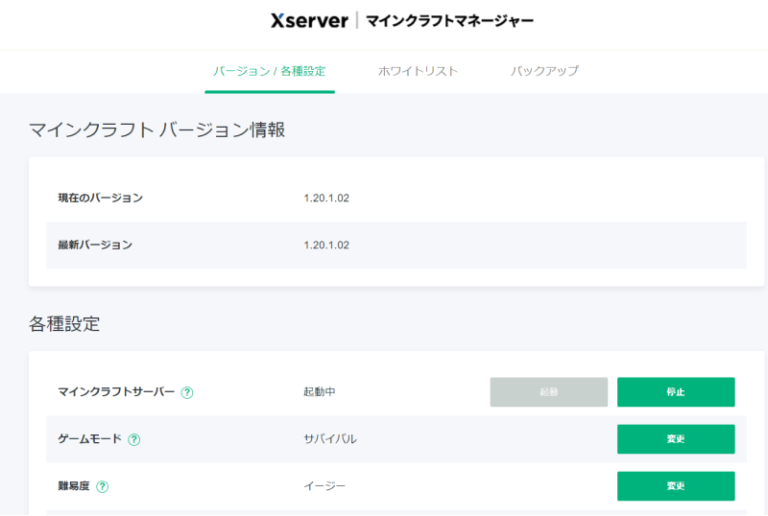This screenshot has height=516, width=768.
Task: Switch to the ホワイトリスト tab
Action: (x=418, y=71)
